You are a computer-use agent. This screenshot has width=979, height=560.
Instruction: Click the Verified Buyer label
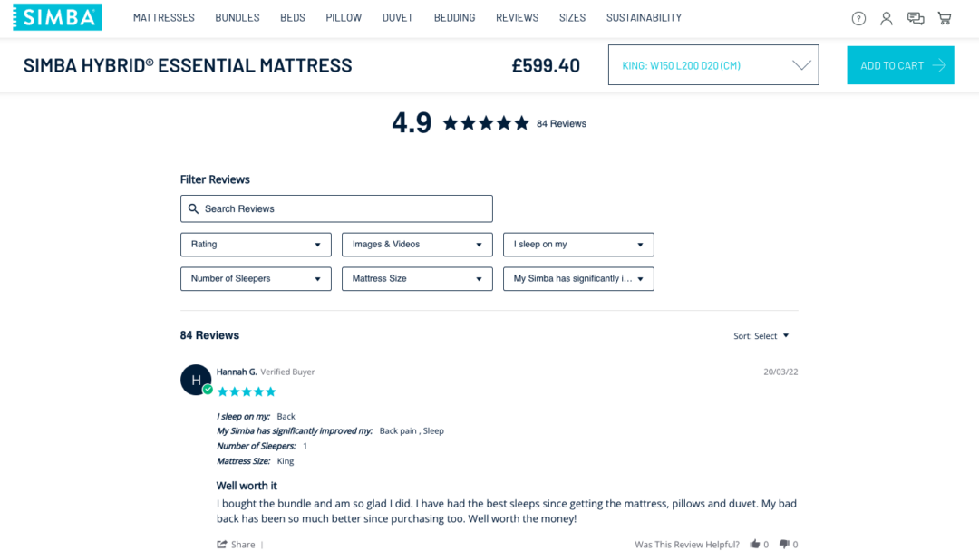(x=287, y=372)
